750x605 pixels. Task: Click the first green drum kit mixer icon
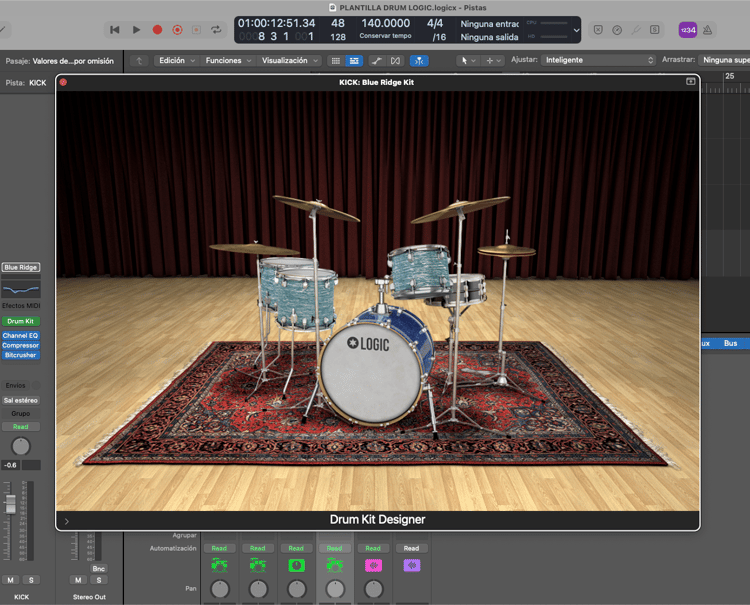click(x=219, y=566)
